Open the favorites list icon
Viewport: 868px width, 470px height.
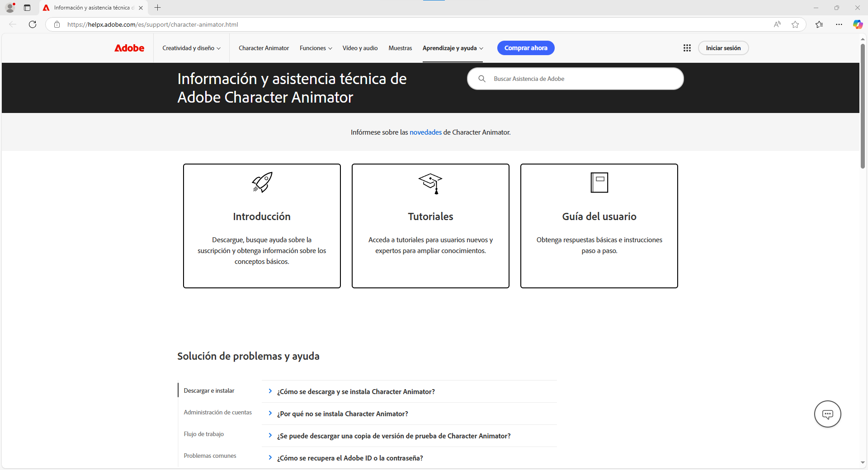point(819,24)
